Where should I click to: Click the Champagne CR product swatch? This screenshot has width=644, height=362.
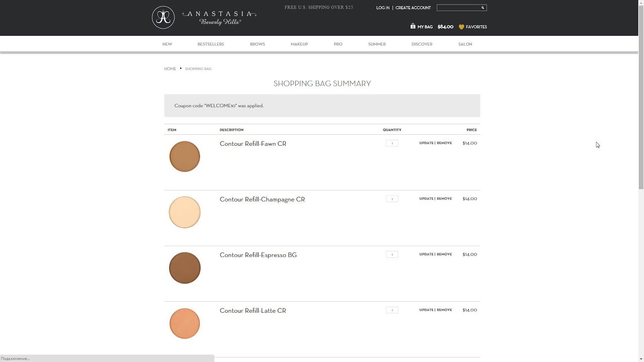click(185, 212)
